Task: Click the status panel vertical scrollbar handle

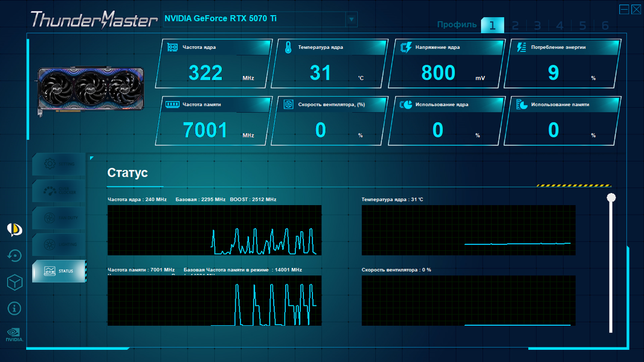Action: (x=611, y=198)
